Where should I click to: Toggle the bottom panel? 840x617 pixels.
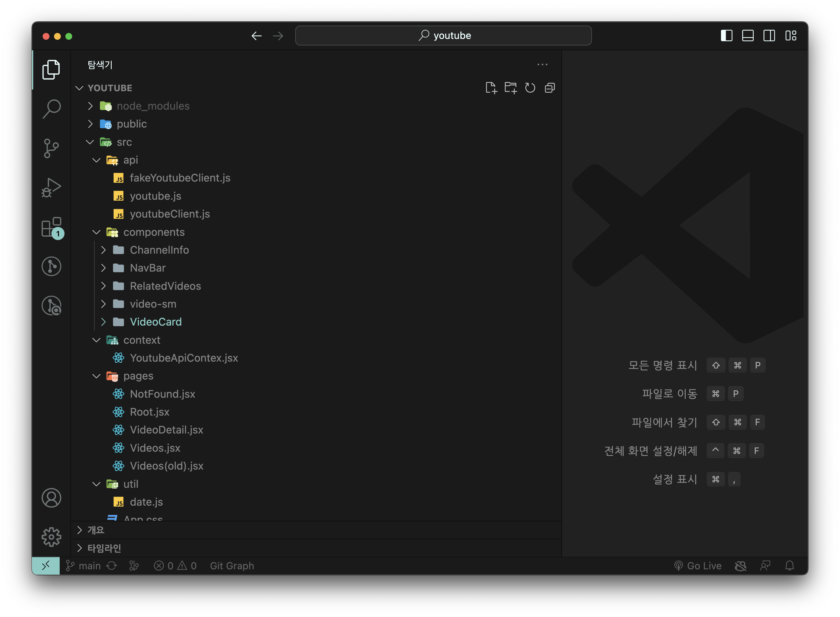748,36
